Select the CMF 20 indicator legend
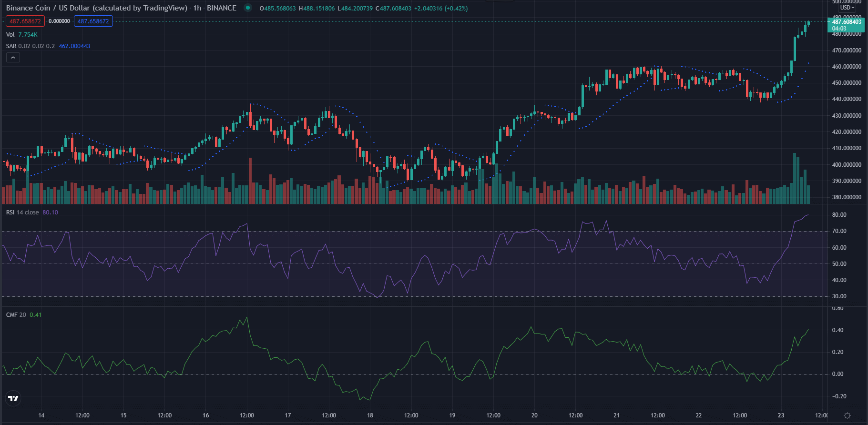Viewport: 868px width, 425px height. [x=16, y=315]
